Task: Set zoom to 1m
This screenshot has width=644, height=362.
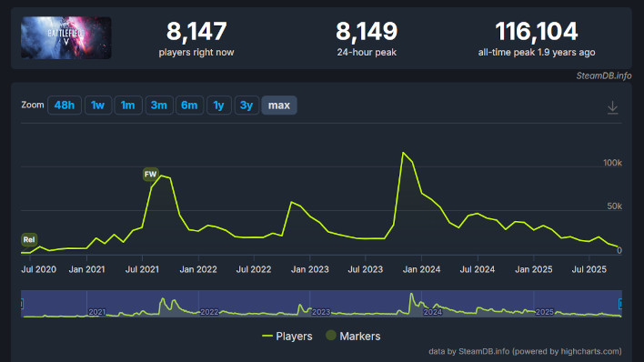Action: pos(127,106)
